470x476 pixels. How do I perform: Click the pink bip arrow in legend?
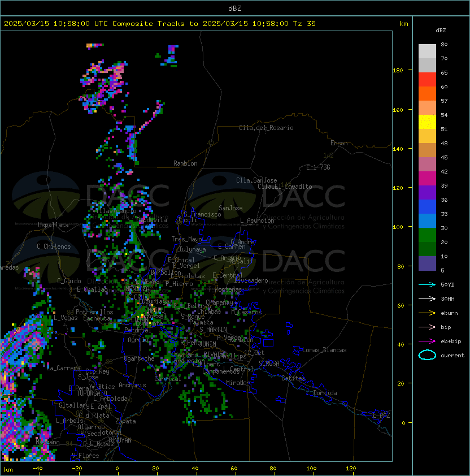427,327
